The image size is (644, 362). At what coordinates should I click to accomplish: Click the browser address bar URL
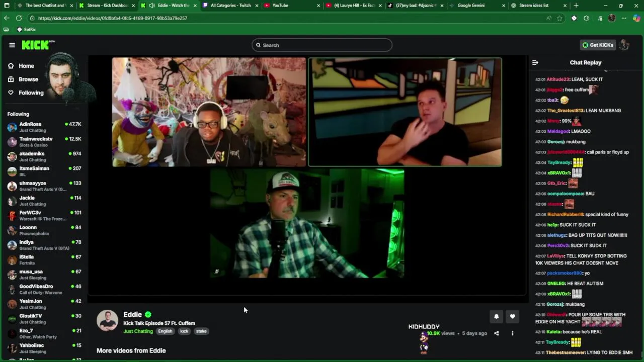113,18
